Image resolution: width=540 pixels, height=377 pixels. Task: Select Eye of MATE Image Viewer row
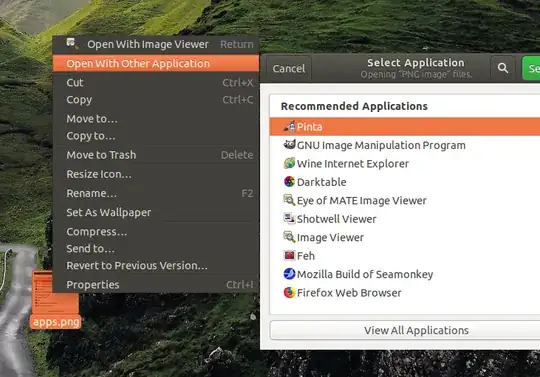[405, 200]
